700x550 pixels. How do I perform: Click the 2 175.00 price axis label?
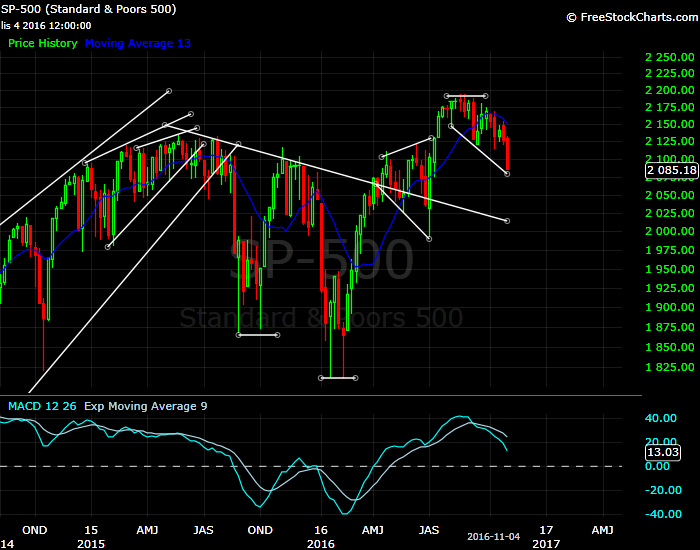click(670, 107)
